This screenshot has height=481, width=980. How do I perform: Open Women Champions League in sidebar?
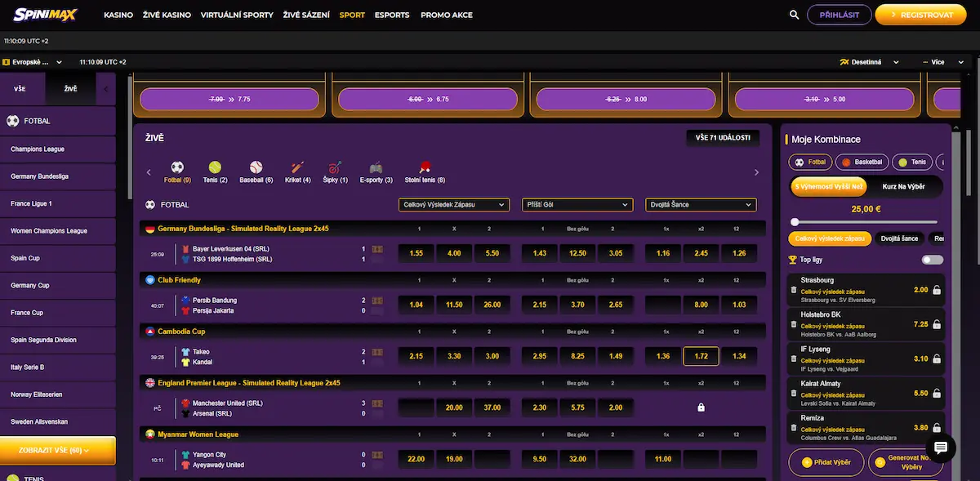(x=57, y=231)
